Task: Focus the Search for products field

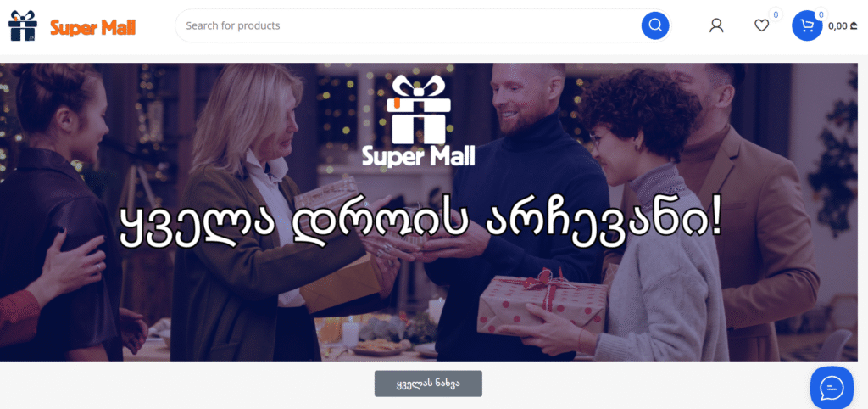Action: (409, 25)
